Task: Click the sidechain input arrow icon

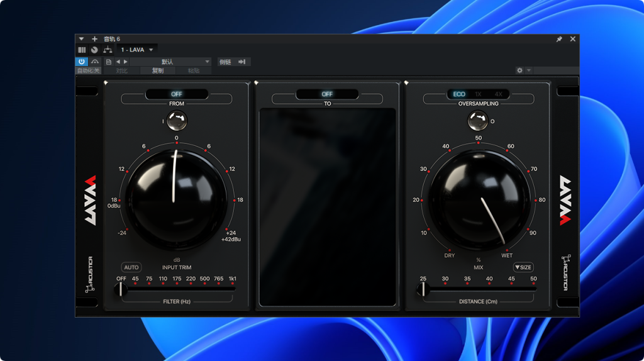Action: [242, 62]
